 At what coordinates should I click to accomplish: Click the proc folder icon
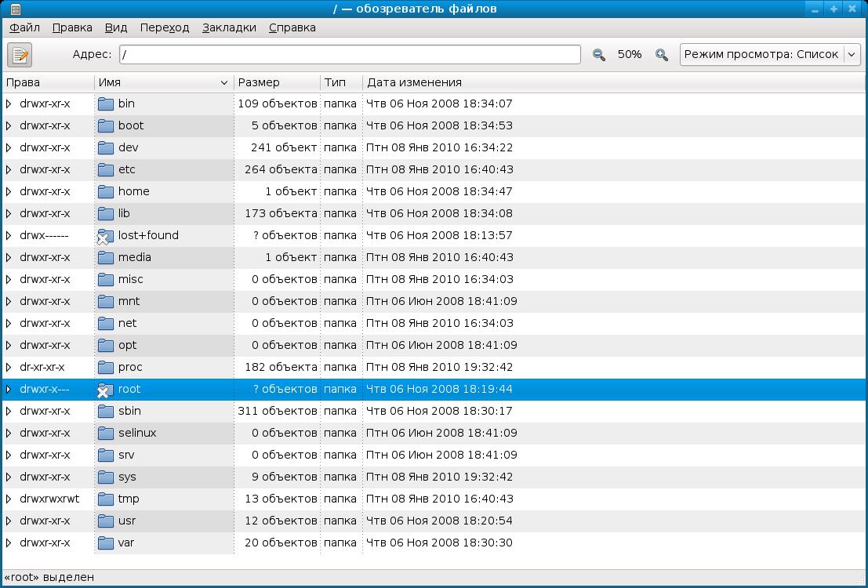(106, 368)
